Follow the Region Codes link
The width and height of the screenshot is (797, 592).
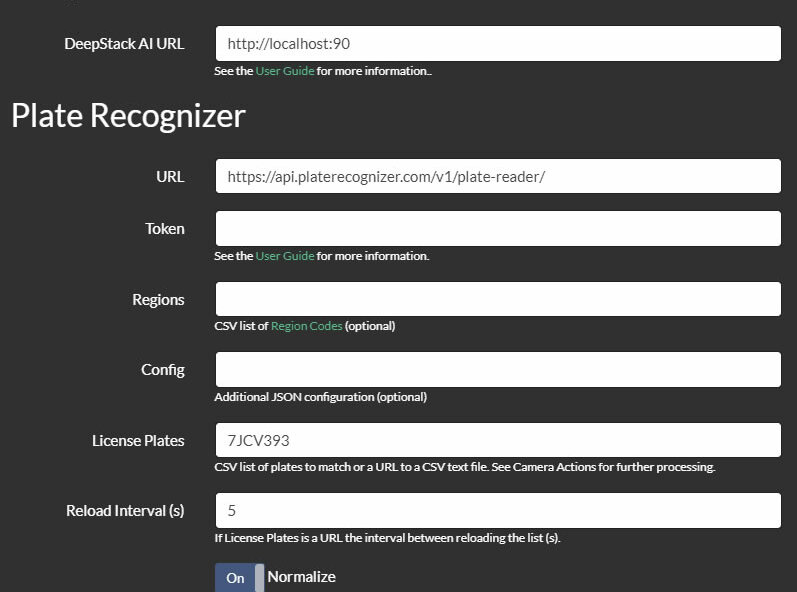pyautogui.click(x=306, y=326)
